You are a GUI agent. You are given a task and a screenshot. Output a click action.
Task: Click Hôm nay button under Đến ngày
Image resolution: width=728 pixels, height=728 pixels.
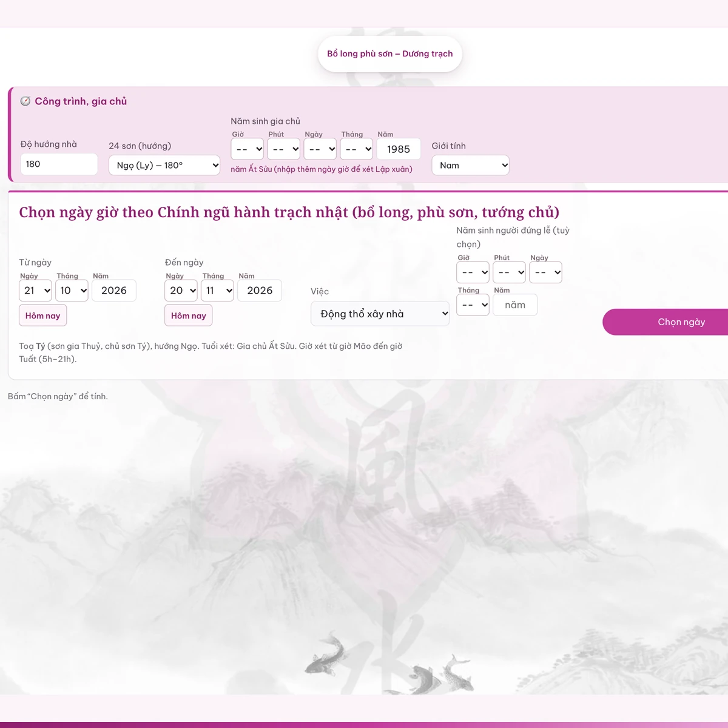188,315
